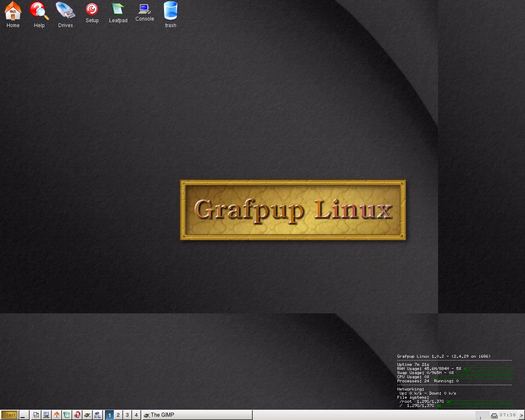The height and width of the screenshot is (420, 525).
Task: Click the overlapping windows taskbar icon
Action: tap(36, 415)
